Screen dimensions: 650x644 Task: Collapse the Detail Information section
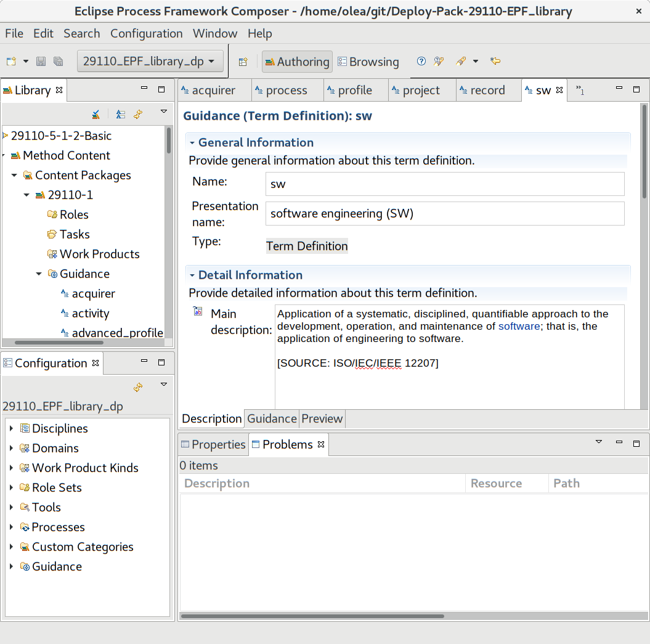coord(192,275)
